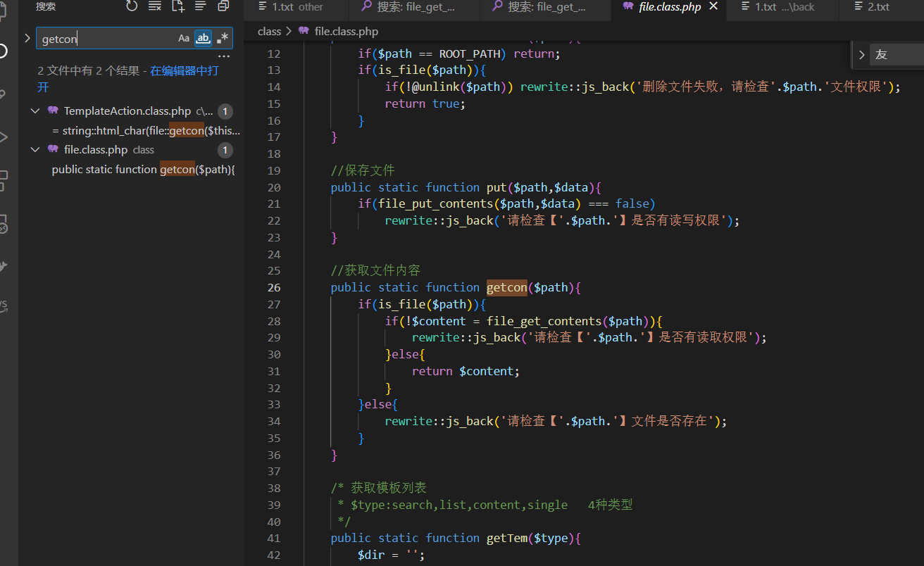
Task: Open the 2.txt tab
Action: [x=880, y=7]
